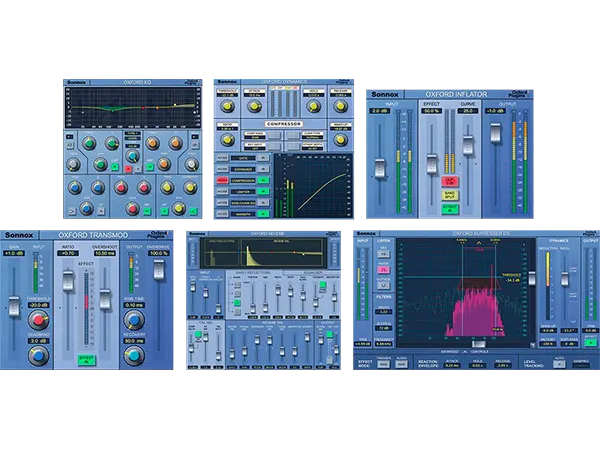Select the Warmth ACCESS button in Dynamics
Image resolution: width=600 pixels, height=450 pixels.
tap(222, 214)
